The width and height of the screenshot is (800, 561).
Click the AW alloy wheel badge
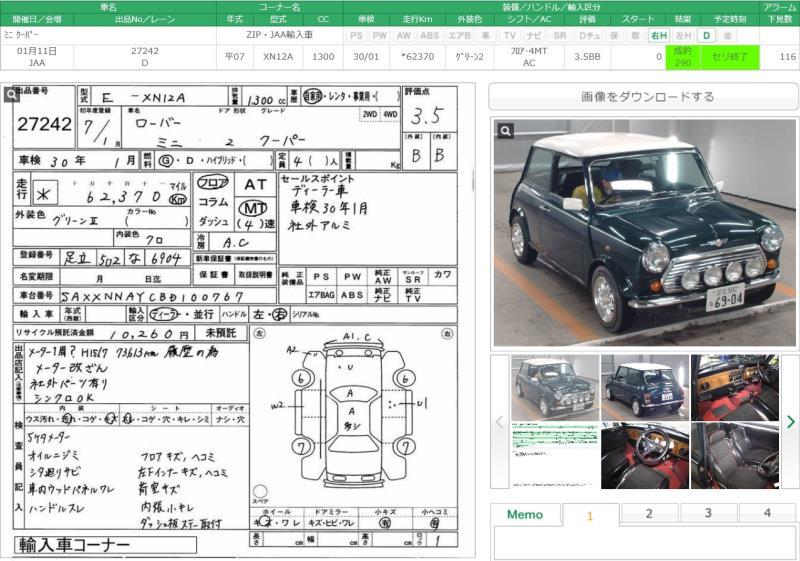(404, 35)
